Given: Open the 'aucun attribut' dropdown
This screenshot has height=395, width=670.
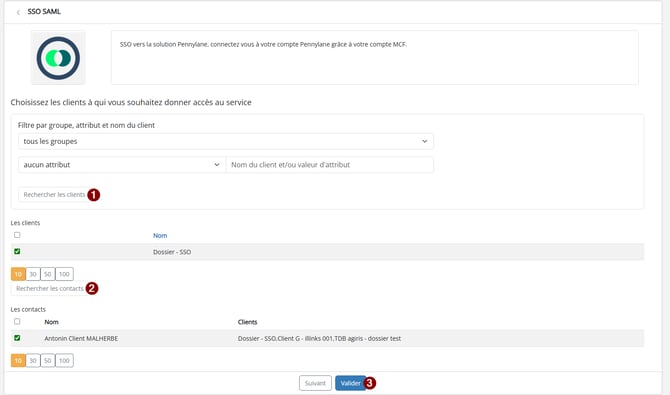Looking at the screenshot, I should 122,165.
